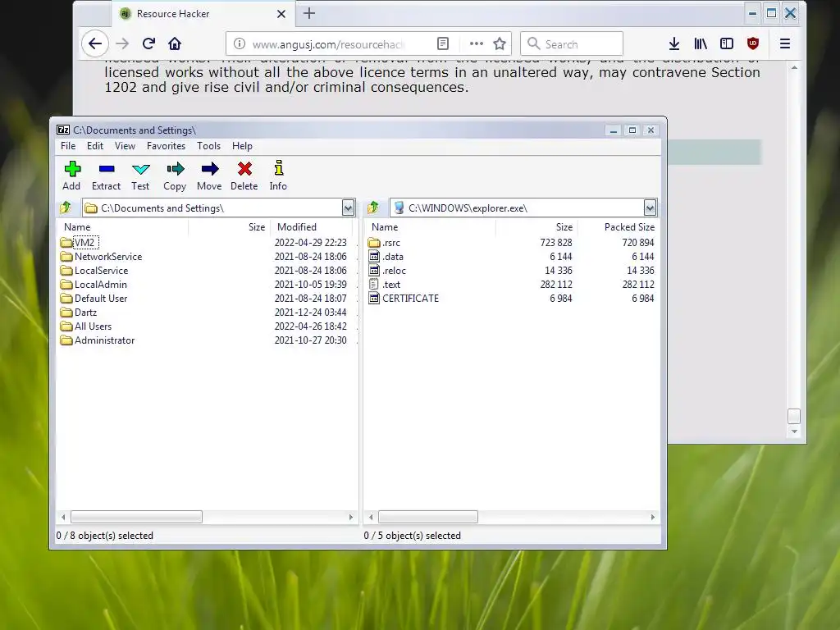The image size is (840, 630).
Task: Toggle Firefox sidebar icon
Action: pyautogui.click(x=727, y=43)
